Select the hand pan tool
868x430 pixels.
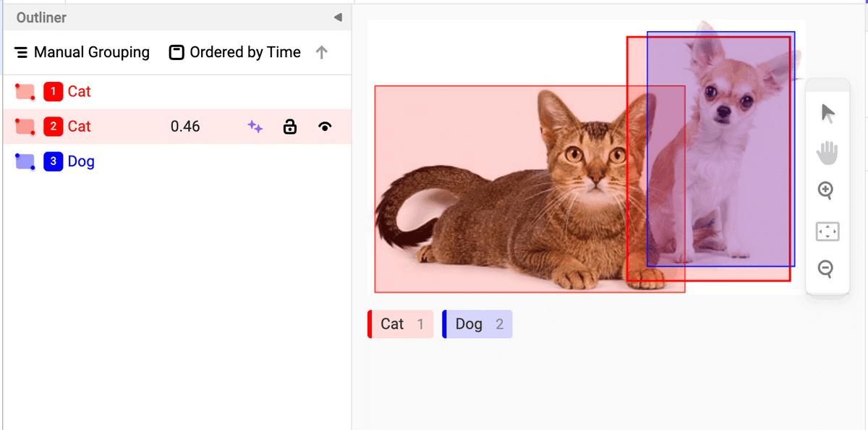point(827,152)
